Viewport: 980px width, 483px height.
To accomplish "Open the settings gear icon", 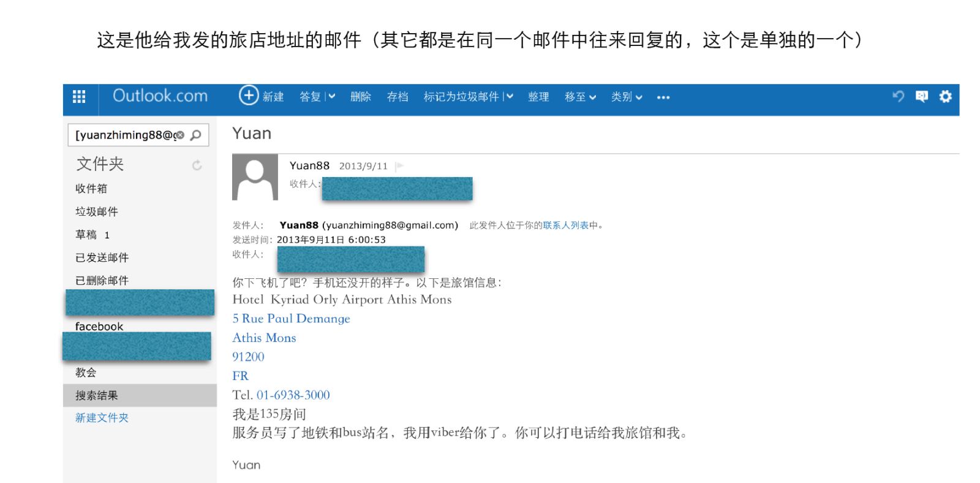I will click(945, 96).
